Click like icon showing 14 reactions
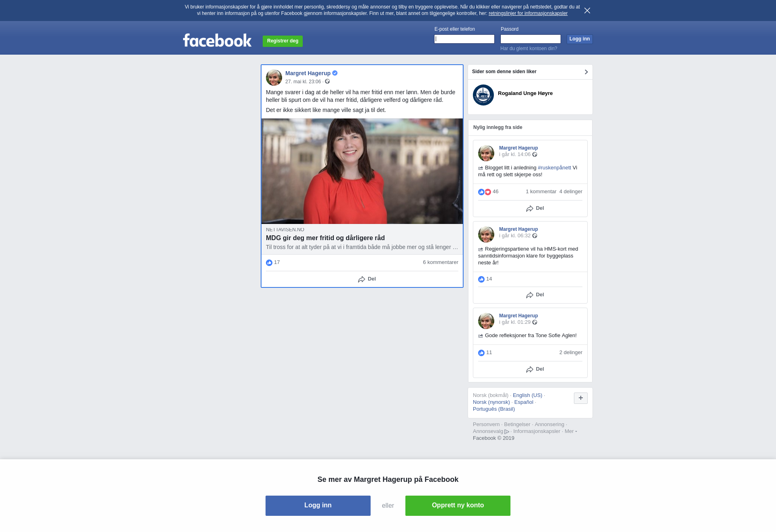Screen dimensions: 776x532 (481, 279)
